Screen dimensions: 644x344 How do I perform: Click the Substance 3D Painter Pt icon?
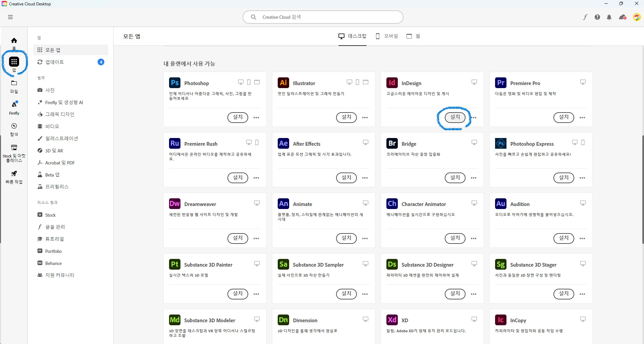175,264
